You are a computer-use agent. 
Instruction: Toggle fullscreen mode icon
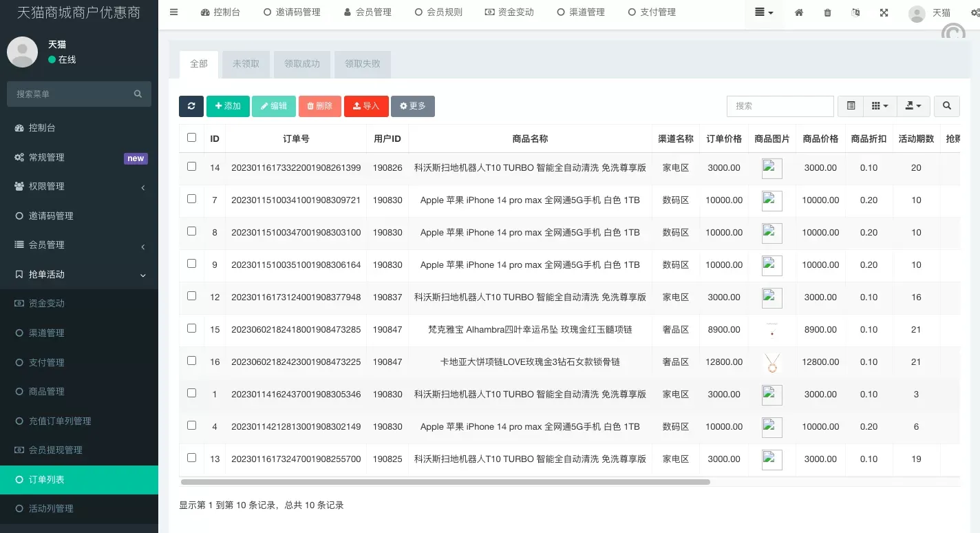884,12
